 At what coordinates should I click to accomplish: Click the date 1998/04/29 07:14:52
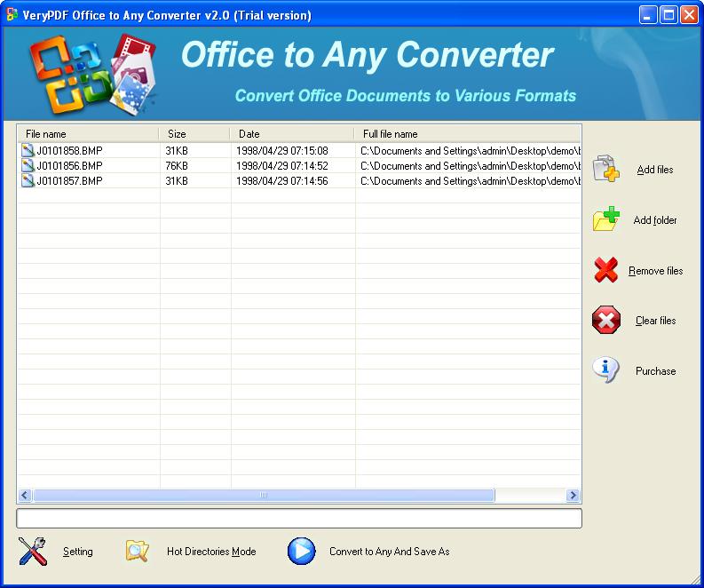coord(282,166)
